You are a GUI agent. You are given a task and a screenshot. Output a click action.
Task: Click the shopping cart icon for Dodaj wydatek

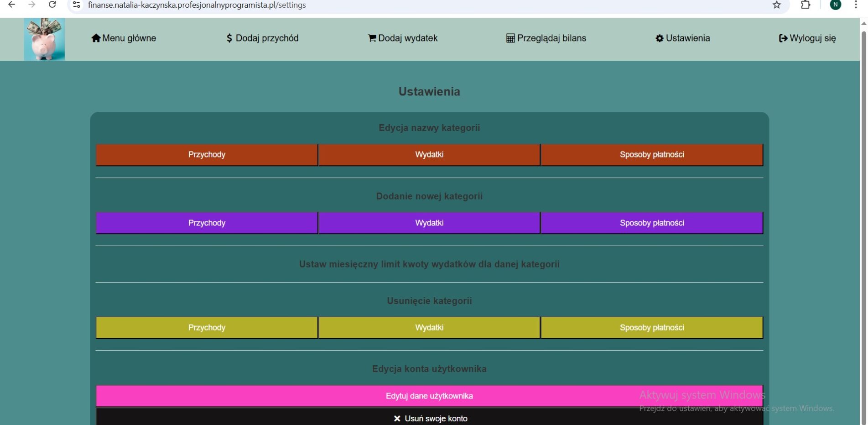click(372, 38)
